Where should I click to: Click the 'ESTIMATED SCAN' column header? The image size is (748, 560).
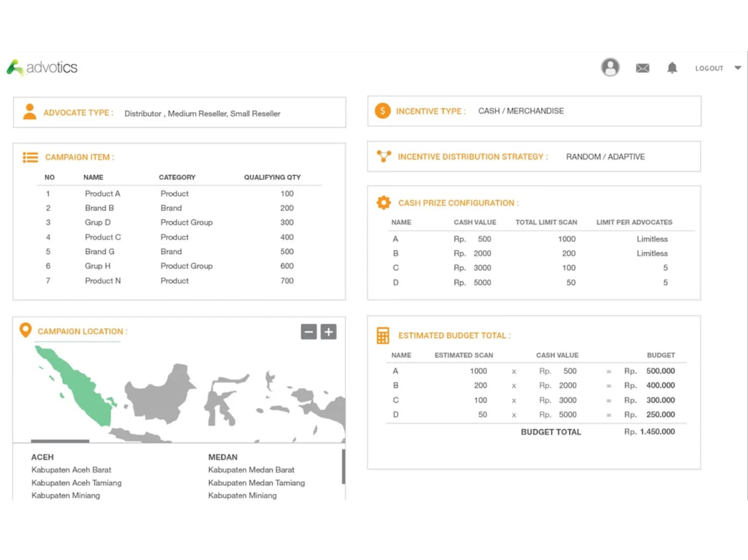click(464, 355)
